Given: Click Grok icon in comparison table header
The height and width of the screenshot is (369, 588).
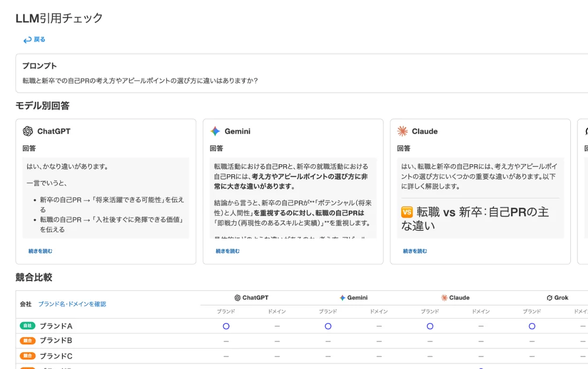Looking at the screenshot, I should (550, 298).
